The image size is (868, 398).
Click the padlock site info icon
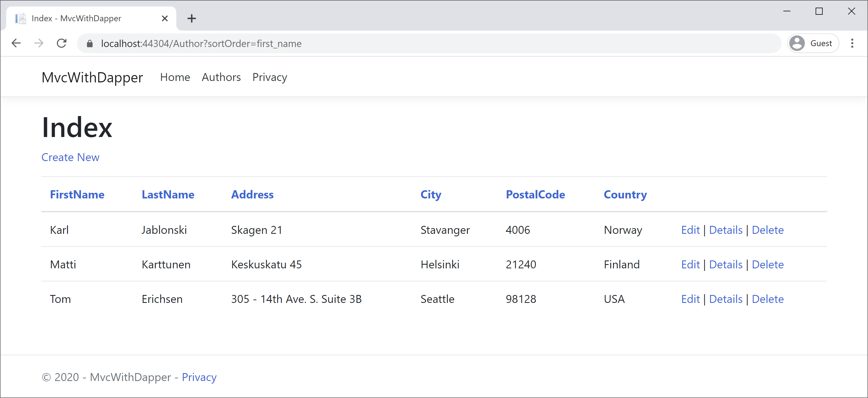pyautogui.click(x=89, y=43)
